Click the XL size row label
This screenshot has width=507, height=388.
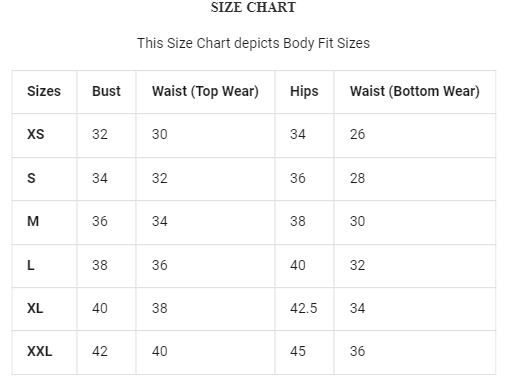(35, 308)
